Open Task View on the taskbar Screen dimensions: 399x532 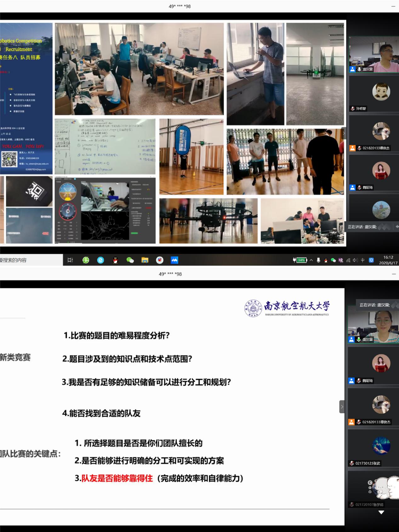click(70, 260)
